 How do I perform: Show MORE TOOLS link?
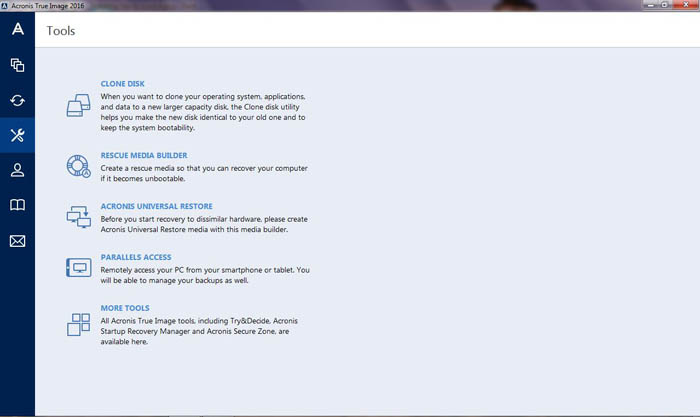click(125, 308)
